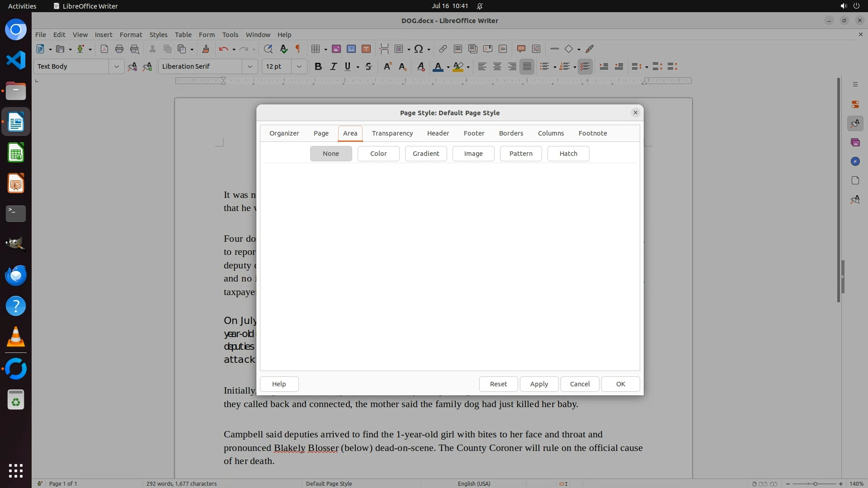868x488 pixels.
Task: Open the Format menu
Action: coord(131,34)
